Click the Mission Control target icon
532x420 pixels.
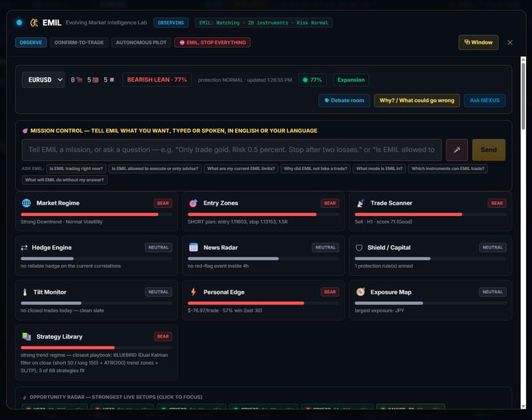[x=25, y=131]
